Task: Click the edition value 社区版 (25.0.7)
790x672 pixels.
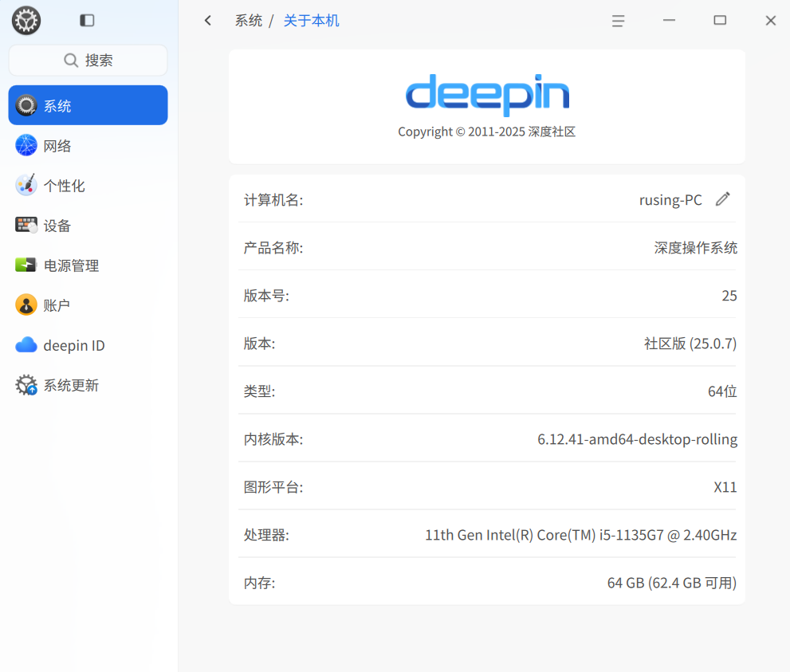Action: point(690,344)
